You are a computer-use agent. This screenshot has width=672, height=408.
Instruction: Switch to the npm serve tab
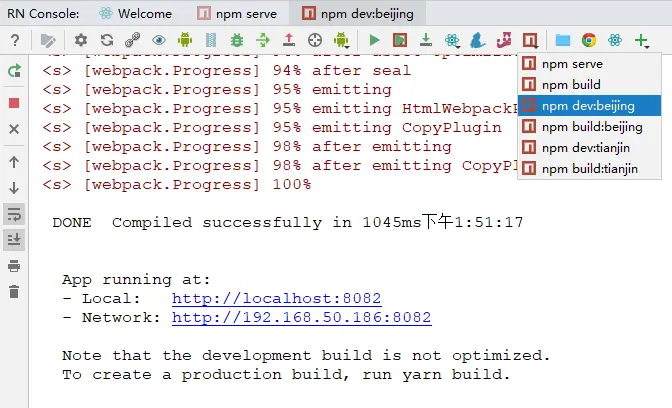point(236,14)
